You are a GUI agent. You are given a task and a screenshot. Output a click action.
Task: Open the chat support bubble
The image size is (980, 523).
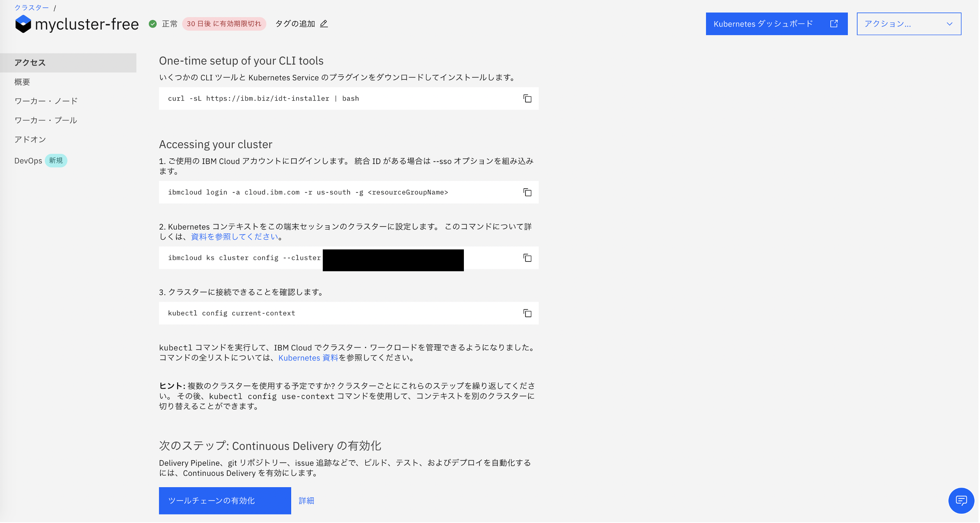click(961, 501)
